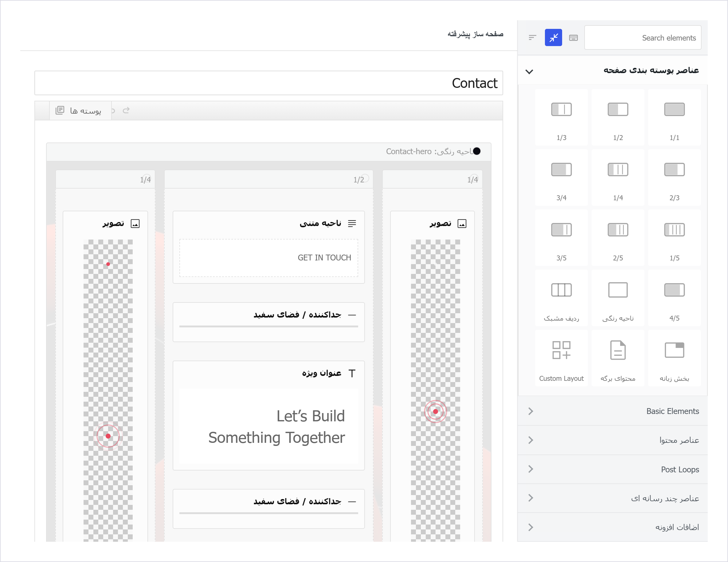Add a 4/5 column layout element
Viewport: 728px width, 562px height.
[x=674, y=298]
